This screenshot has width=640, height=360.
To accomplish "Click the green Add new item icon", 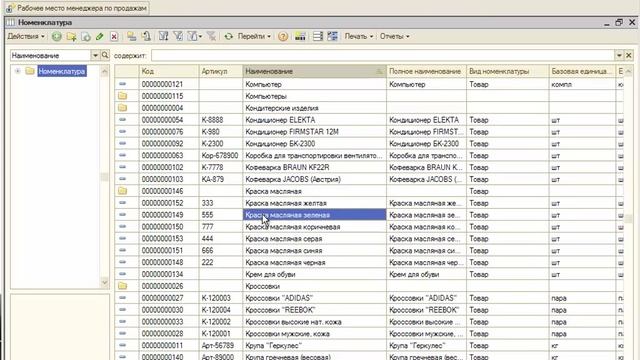I will coord(56,37).
